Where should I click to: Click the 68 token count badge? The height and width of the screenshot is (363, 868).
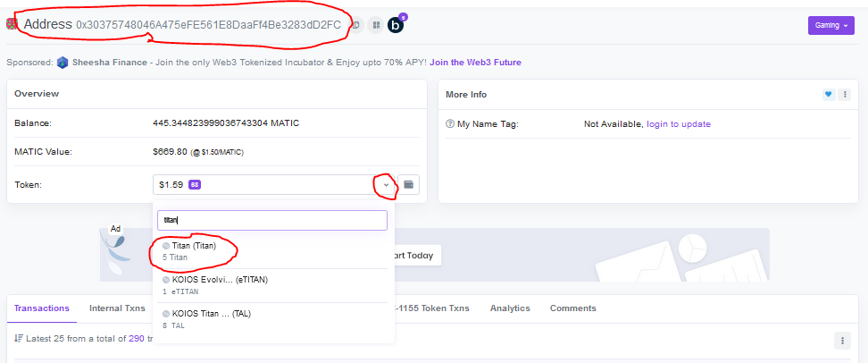coord(195,184)
